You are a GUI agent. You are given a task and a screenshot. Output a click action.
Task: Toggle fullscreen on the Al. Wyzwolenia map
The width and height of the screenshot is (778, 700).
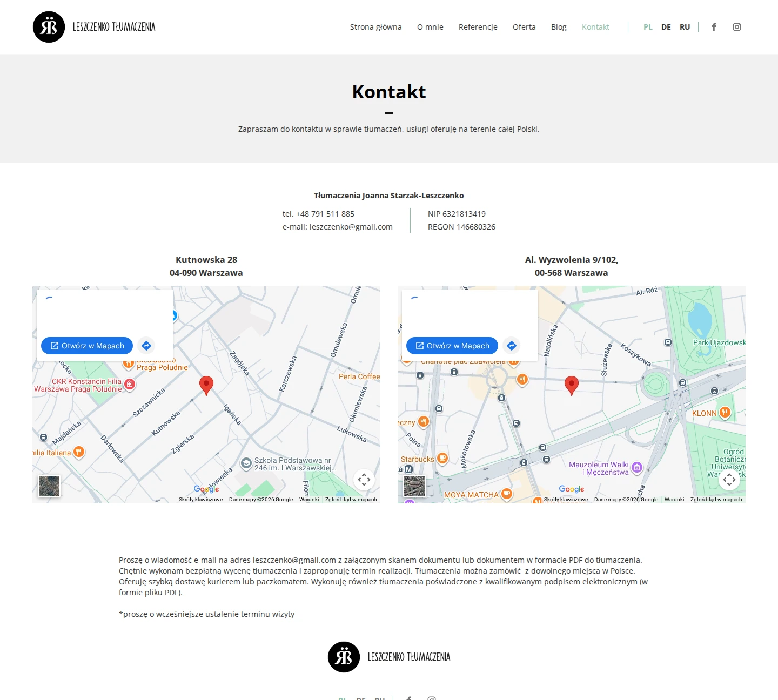click(729, 479)
